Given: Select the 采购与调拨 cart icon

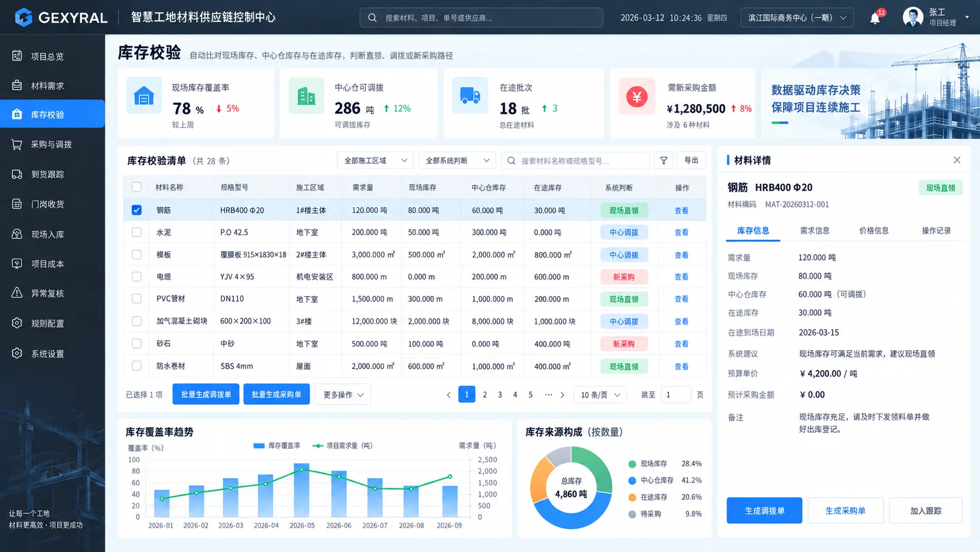Looking at the screenshot, I should [x=17, y=144].
